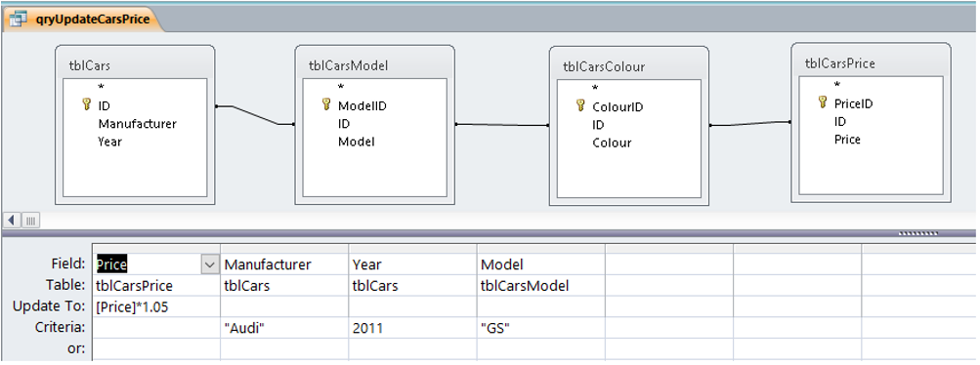Click the Model cell in the Field row
The width and height of the screenshot is (980, 365).
point(540,264)
